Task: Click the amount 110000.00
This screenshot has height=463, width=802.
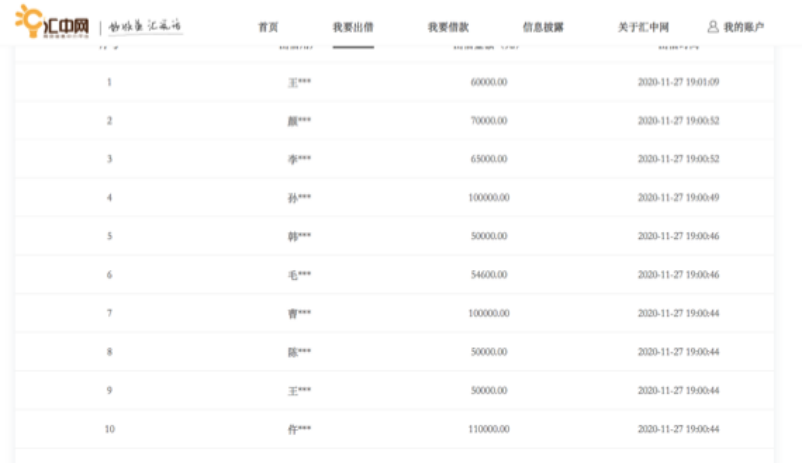Action: (x=489, y=429)
